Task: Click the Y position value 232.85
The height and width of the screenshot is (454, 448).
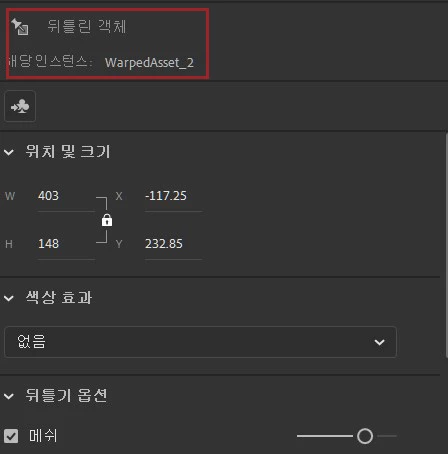Action: [164, 244]
